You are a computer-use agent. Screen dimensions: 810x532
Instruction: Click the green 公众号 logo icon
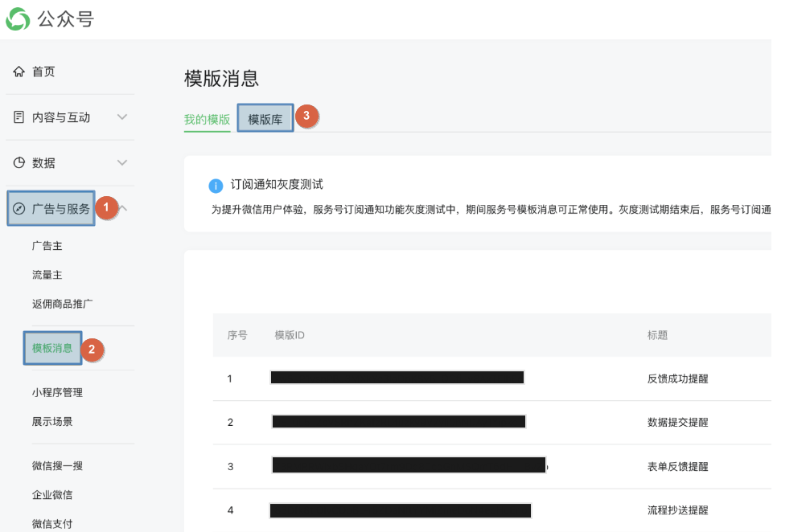[x=18, y=19]
